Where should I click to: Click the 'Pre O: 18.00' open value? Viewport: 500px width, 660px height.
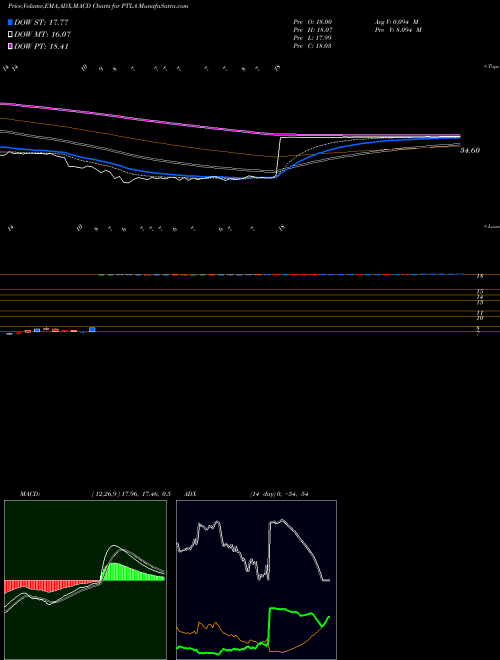click(313, 22)
